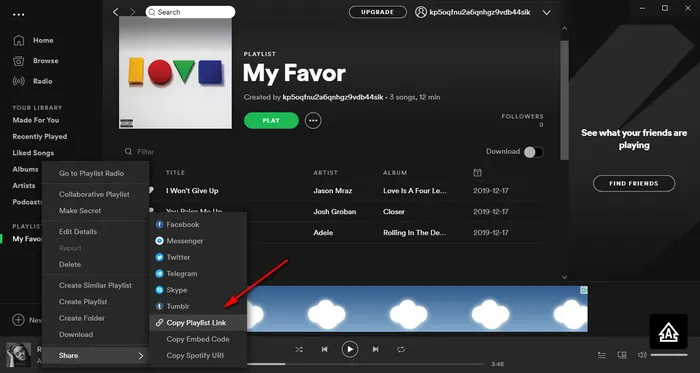Choose Create Similar Playlist
Screen dimensions: 700x373
tap(96, 286)
